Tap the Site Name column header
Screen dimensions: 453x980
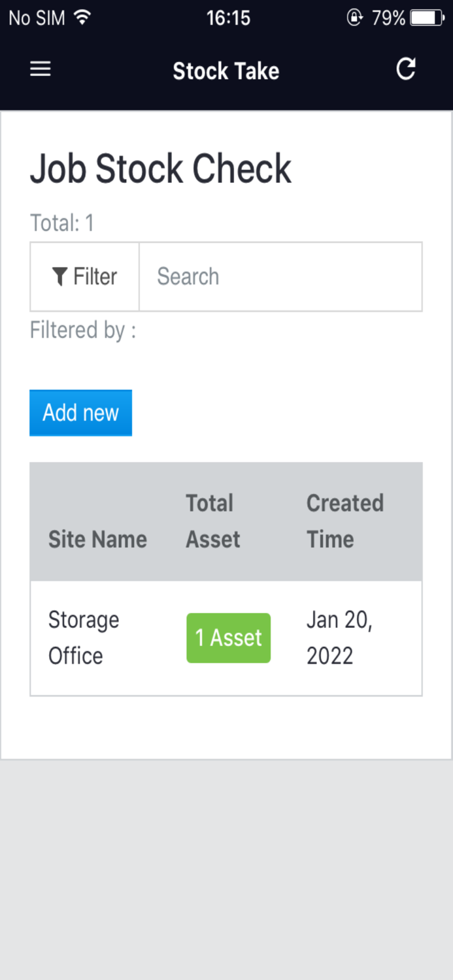click(97, 539)
